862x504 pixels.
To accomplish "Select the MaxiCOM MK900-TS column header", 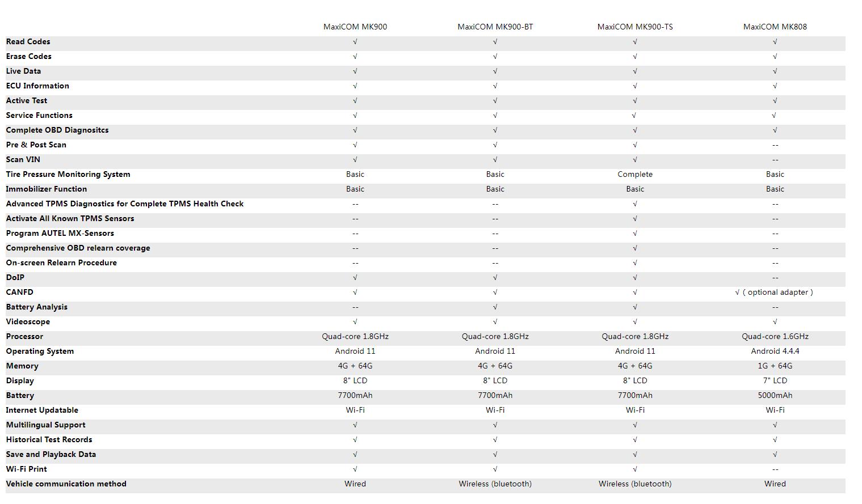I will pos(634,27).
